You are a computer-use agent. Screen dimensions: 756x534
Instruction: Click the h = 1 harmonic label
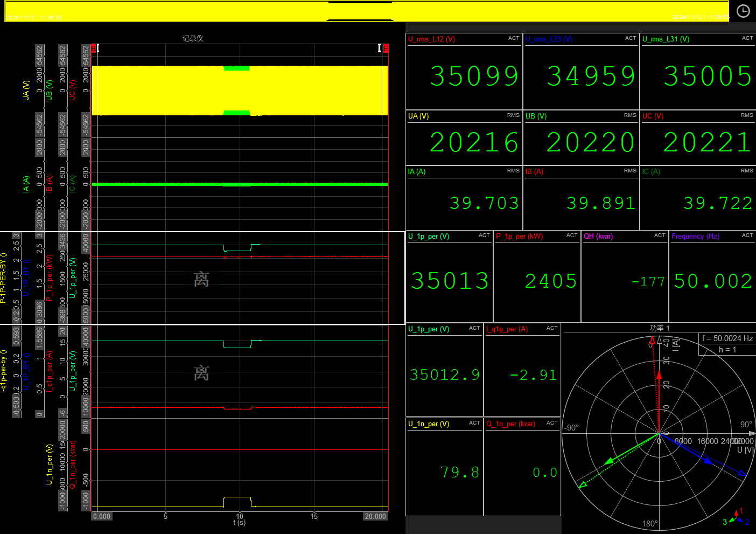click(x=727, y=350)
